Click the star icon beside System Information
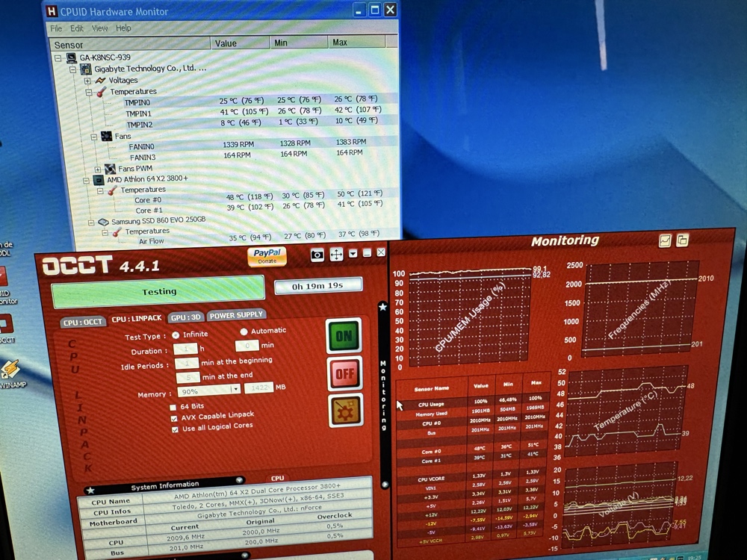 [x=90, y=490]
